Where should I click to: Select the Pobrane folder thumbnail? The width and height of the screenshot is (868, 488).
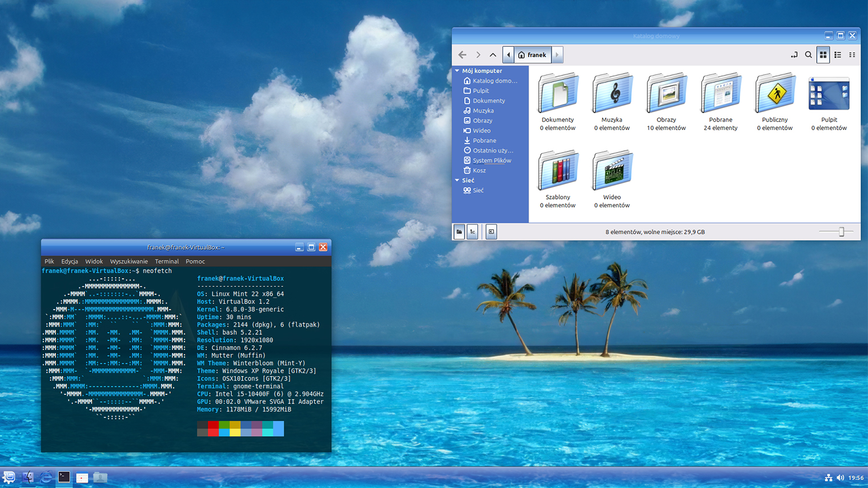pyautogui.click(x=720, y=93)
